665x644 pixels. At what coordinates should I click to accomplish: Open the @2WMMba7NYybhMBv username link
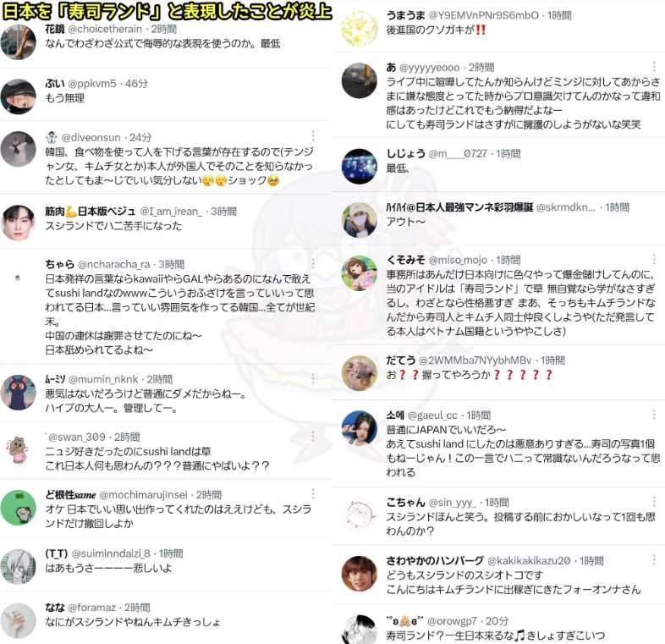[x=475, y=361]
